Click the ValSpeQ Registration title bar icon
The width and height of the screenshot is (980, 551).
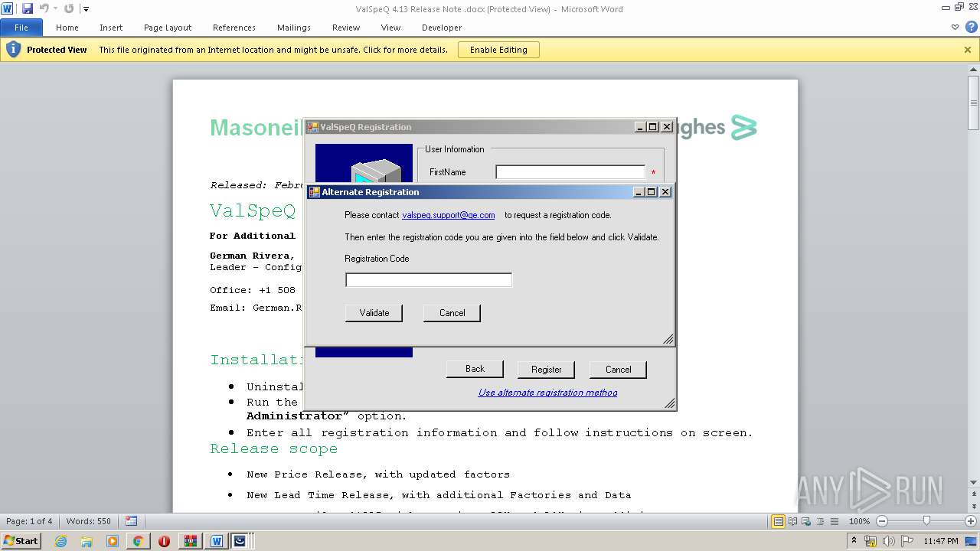click(312, 127)
